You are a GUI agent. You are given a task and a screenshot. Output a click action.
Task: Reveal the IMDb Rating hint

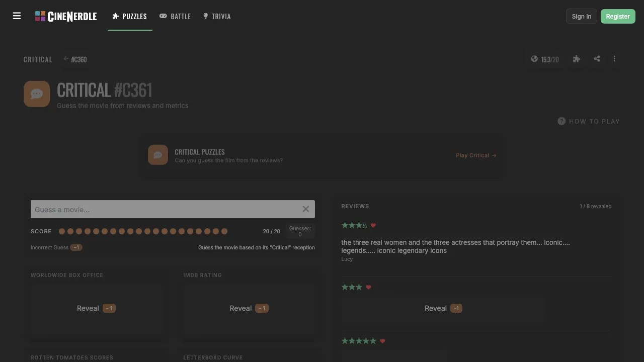point(249,308)
